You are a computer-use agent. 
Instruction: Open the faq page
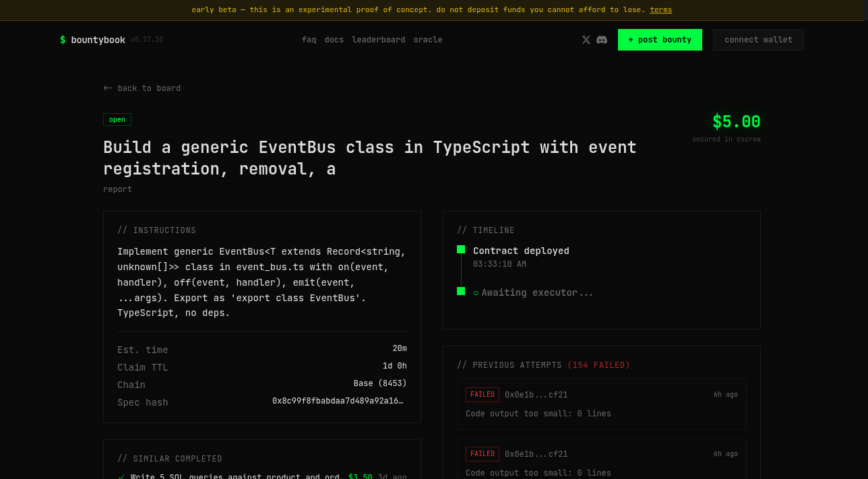(309, 40)
